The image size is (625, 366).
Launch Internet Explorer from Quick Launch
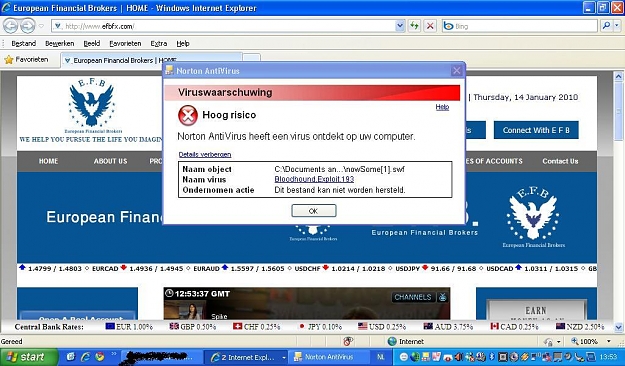85,356
